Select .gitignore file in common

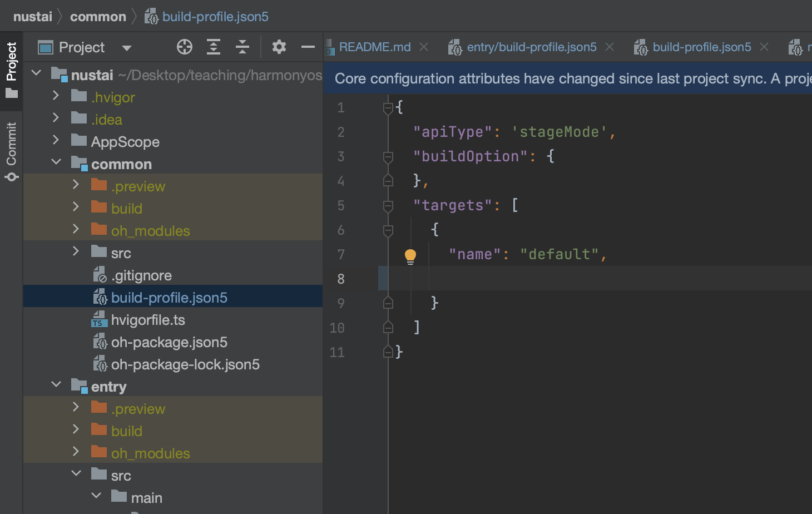173,275
